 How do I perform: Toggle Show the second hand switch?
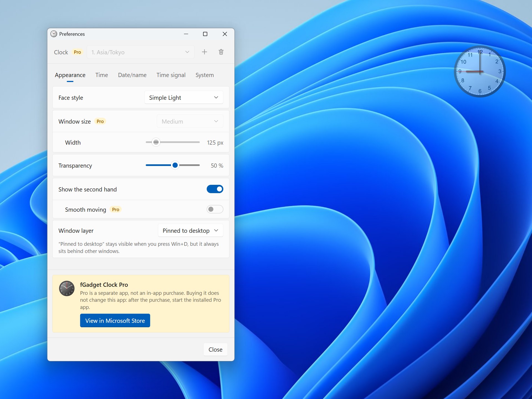[x=215, y=189]
